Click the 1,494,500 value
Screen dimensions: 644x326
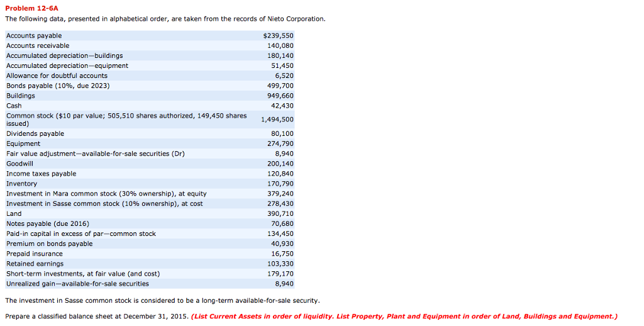[x=277, y=120]
